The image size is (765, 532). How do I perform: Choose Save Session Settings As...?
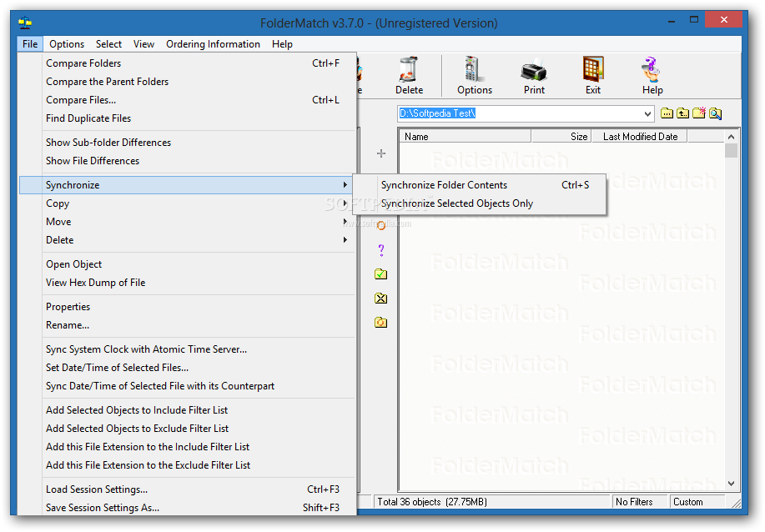(x=188, y=508)
